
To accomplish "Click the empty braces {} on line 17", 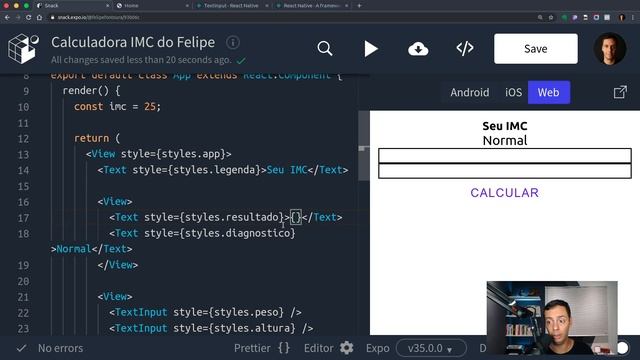I will tap(296, 217).
